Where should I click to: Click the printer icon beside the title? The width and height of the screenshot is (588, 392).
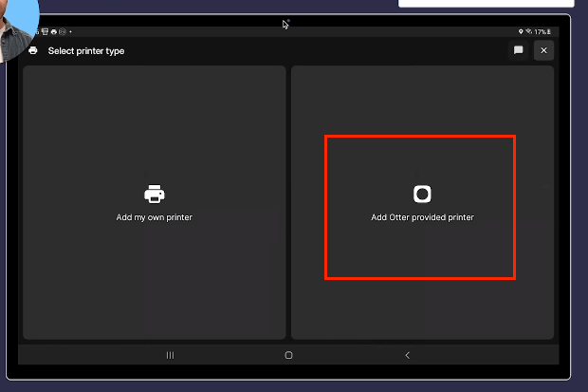[33, 50]
